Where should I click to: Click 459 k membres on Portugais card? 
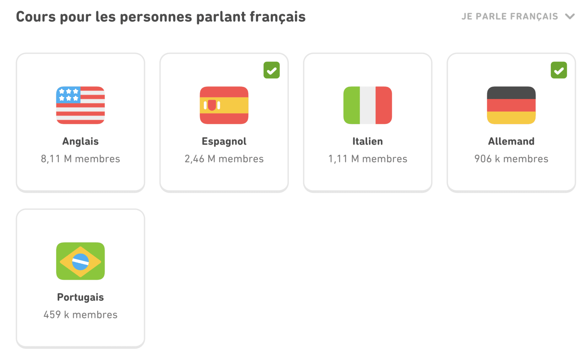point(80,315)
